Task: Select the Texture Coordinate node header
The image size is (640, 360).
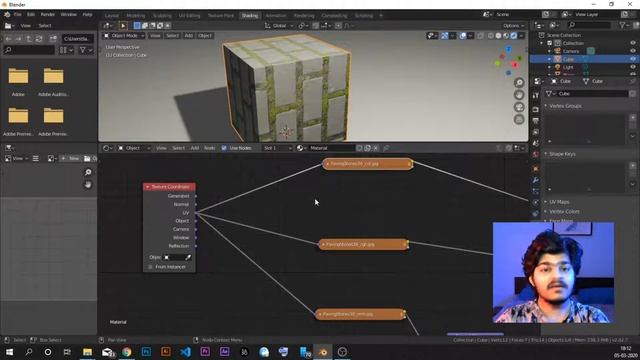Action: click(x=169, y=187)
